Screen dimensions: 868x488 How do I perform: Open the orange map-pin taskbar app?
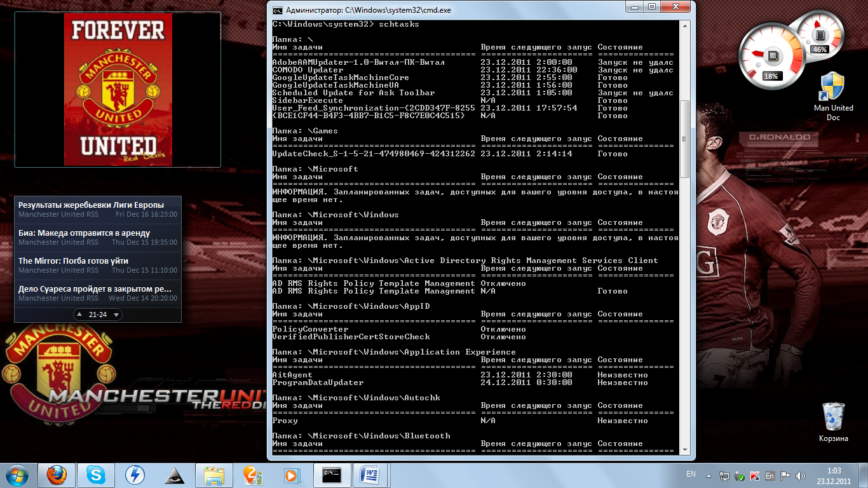click(253, 475)
